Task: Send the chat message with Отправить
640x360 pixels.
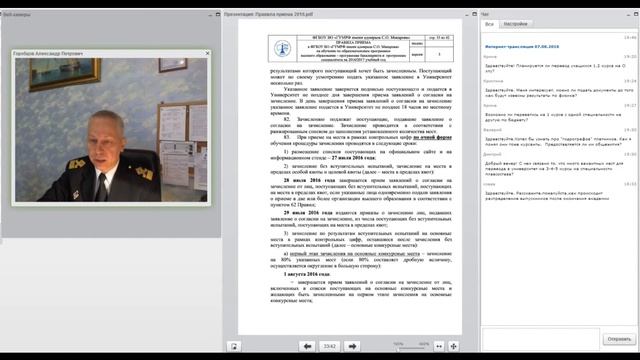Action: point(619,339)
